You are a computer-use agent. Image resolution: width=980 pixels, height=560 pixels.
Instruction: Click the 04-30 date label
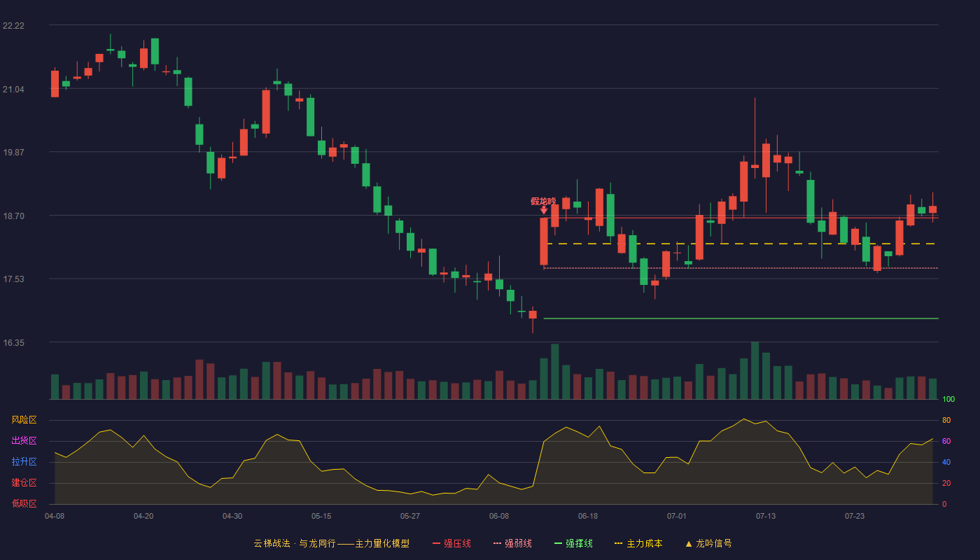(232, 516)
